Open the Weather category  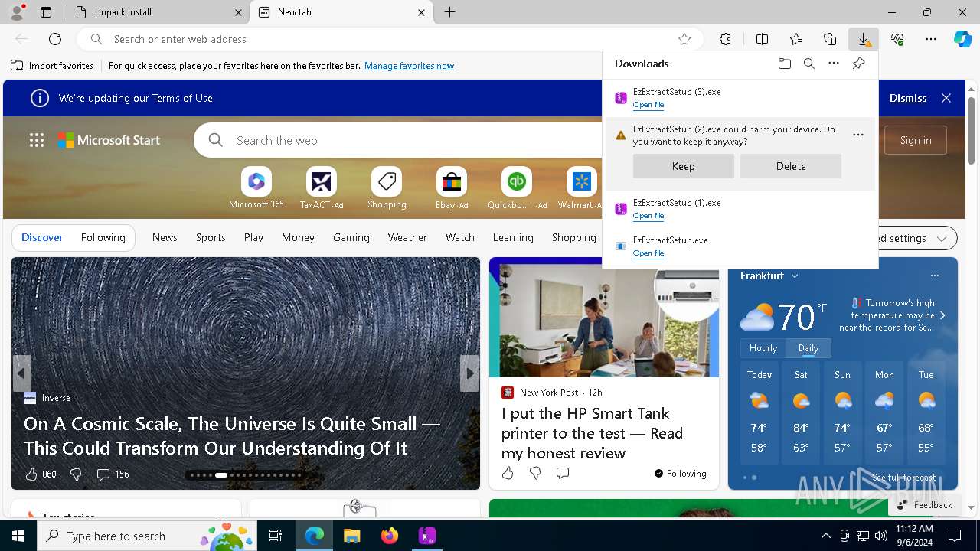coord(407,237)
